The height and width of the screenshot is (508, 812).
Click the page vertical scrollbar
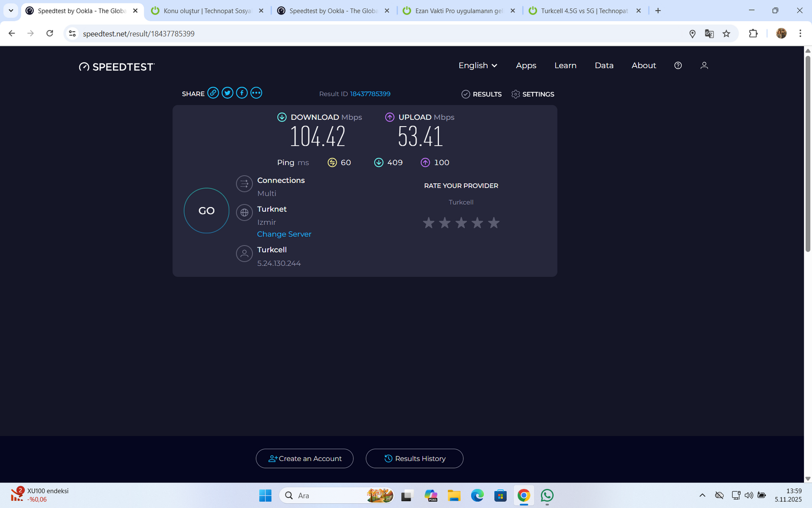pos(808,154)
